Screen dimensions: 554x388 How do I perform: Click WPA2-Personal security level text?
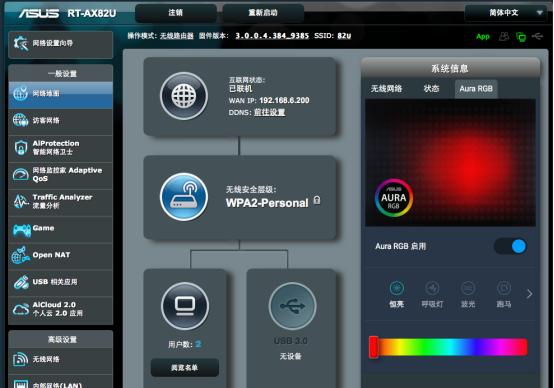[x=267, y=203]
